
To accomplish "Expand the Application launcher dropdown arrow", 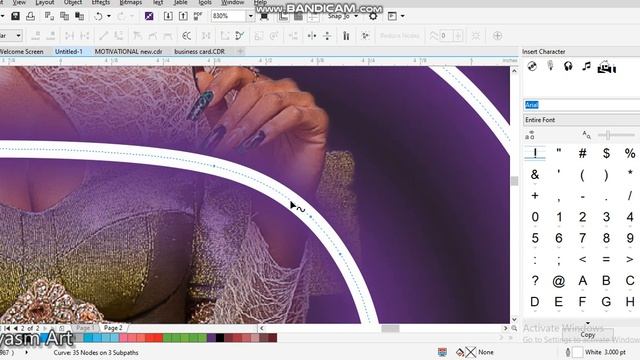I will pyautogui.click(x=402, y=16).
